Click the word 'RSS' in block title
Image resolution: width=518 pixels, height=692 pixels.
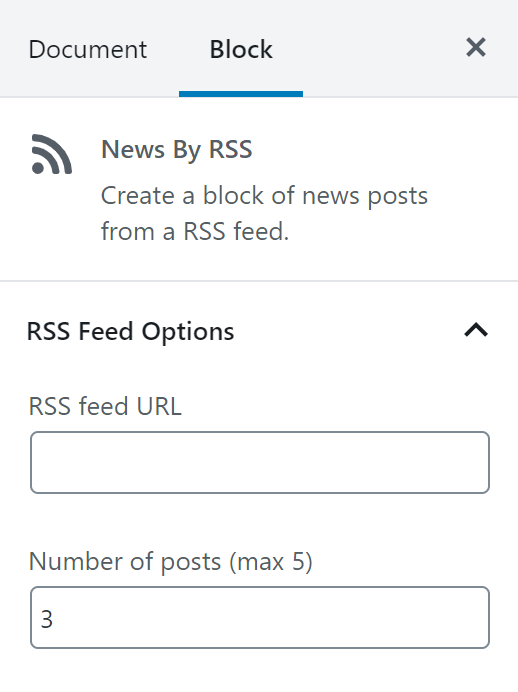[x=230, y=149]
